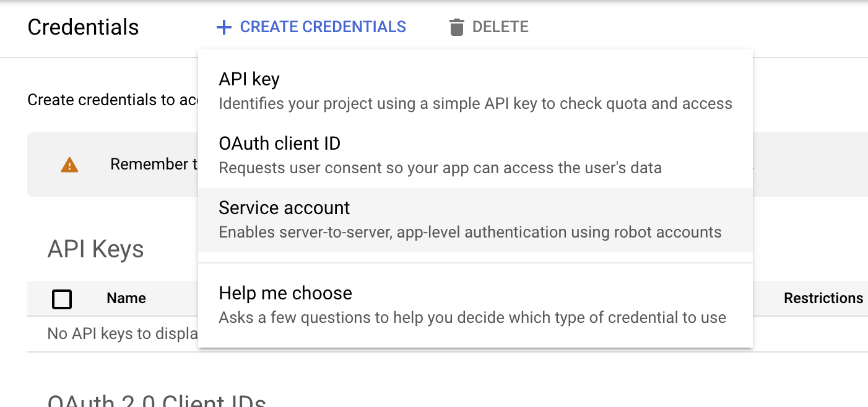Click the API Keys section heading
Image resolution: width=868 pixels, height=407 pixels.
95,249
